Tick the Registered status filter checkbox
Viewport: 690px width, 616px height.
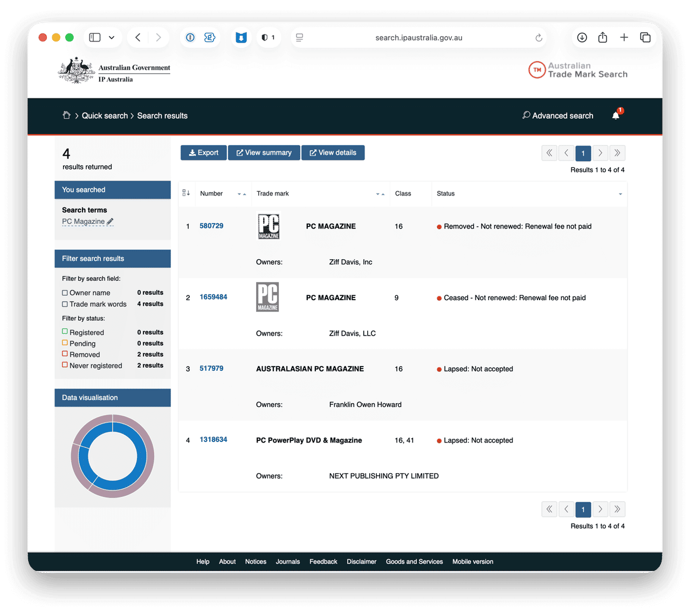pyautogui.click(x=65, y=332)
